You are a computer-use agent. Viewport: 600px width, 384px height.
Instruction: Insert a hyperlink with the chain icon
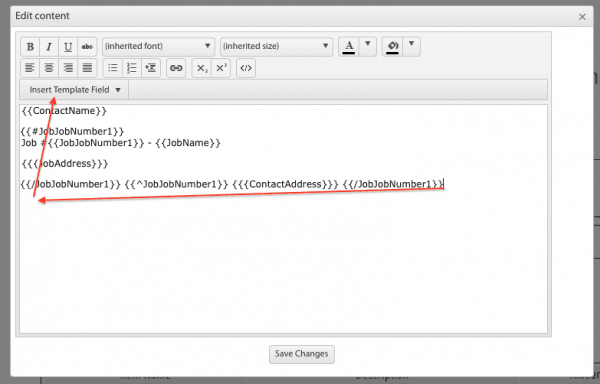tap(176, 68)
